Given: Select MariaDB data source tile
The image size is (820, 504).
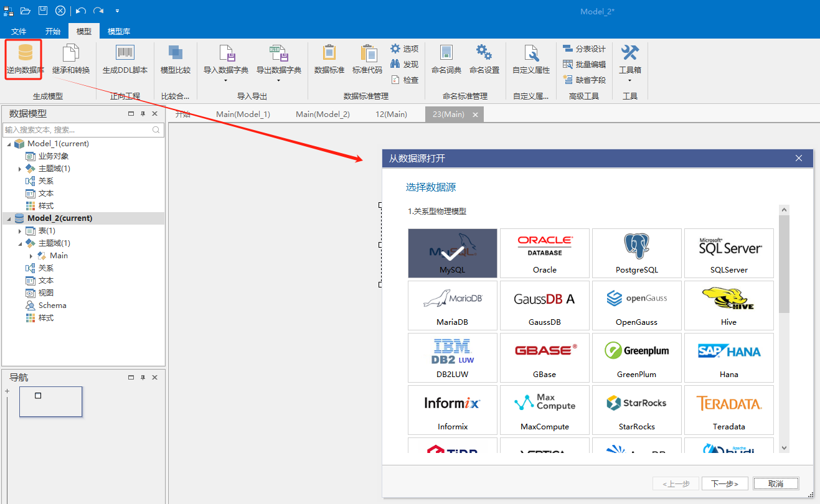Looking at the screenshot, I should pos(453,306).
